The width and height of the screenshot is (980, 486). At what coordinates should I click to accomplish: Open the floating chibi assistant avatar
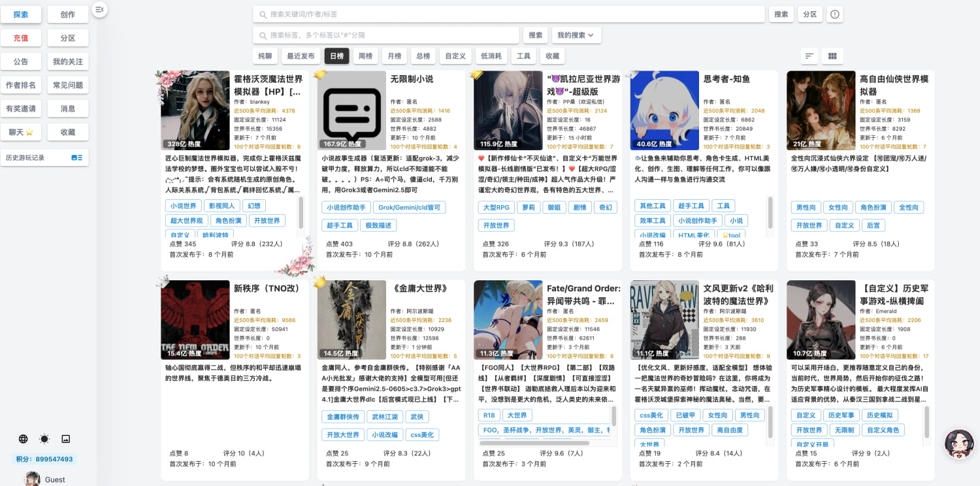(x=959, y=444)
